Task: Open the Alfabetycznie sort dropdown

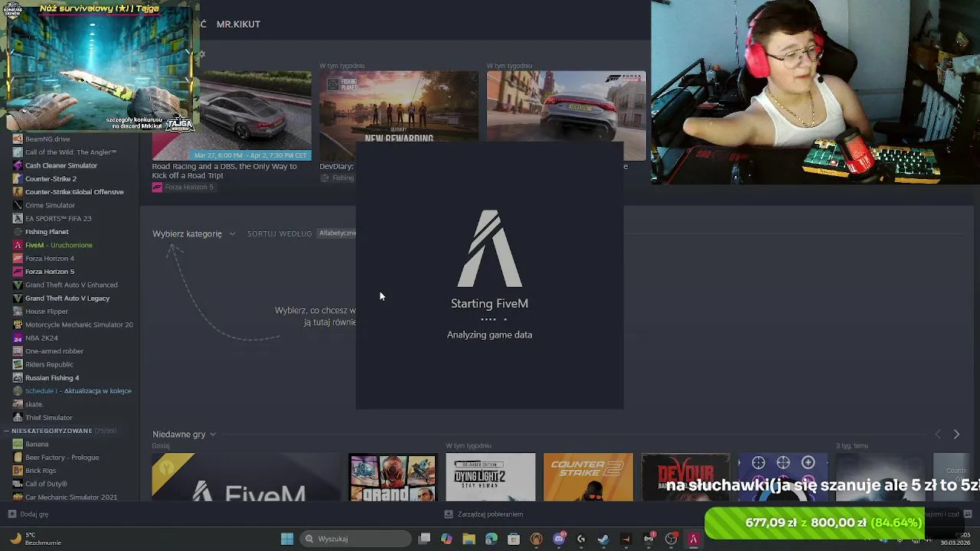Action: 338,233
